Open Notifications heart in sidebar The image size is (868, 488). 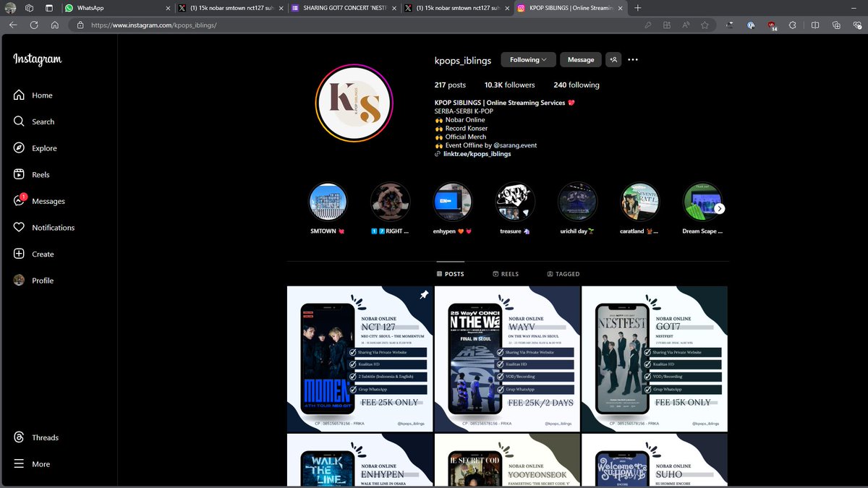click(43, 228)
